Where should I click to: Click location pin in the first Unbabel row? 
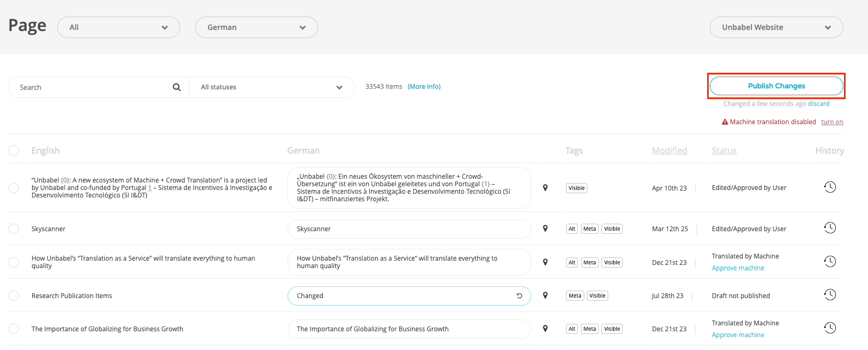(x=545, y=188)
